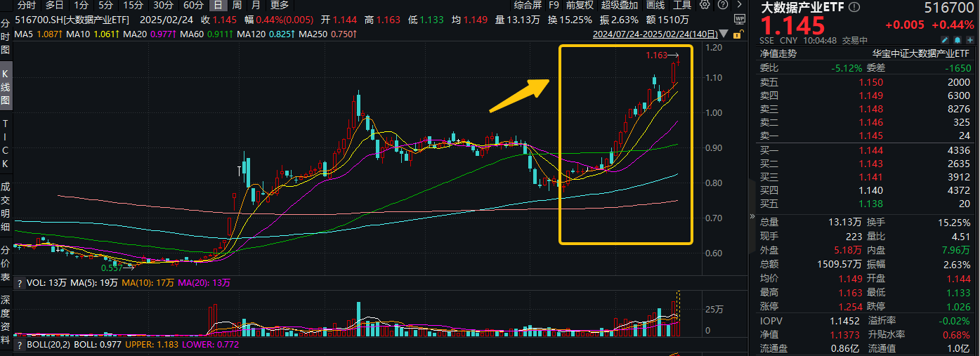Click the WP monitor icon
This screenshot has width=980, height=356.
[738, 19]
